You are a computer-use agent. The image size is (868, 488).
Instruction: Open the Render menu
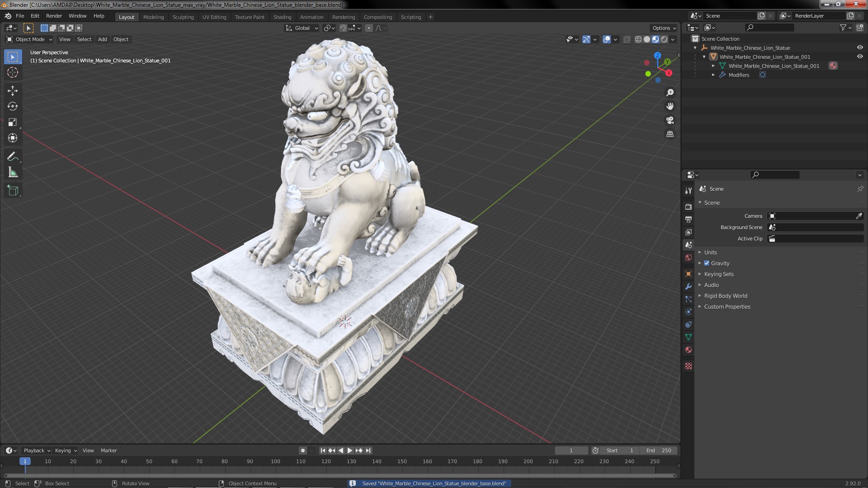click(54, 16)
